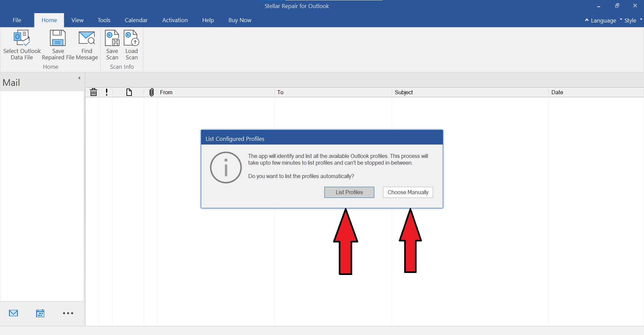The image size is (644, 335).
Task: Click the Mail pane heading
Action: coord(11,82)
